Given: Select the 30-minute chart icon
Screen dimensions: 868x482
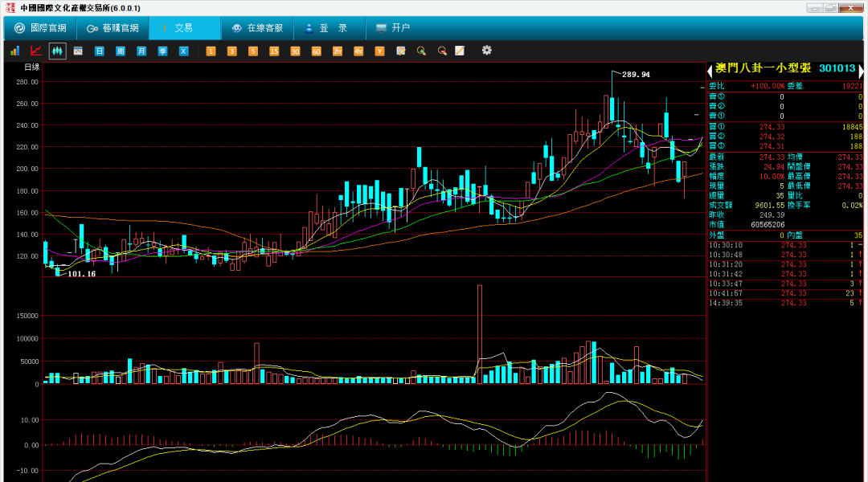Looking at the screenshot, I should click(x=295, y=51).
